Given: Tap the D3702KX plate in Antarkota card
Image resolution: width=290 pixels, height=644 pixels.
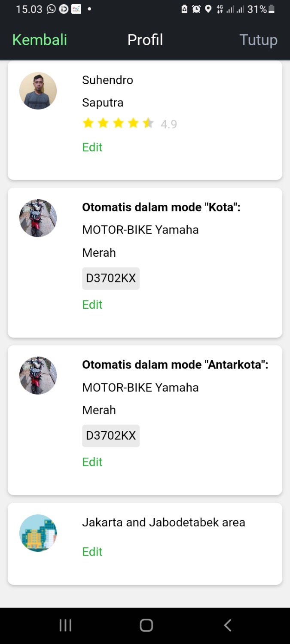Looking at the screenshot, I should (111, 436).
